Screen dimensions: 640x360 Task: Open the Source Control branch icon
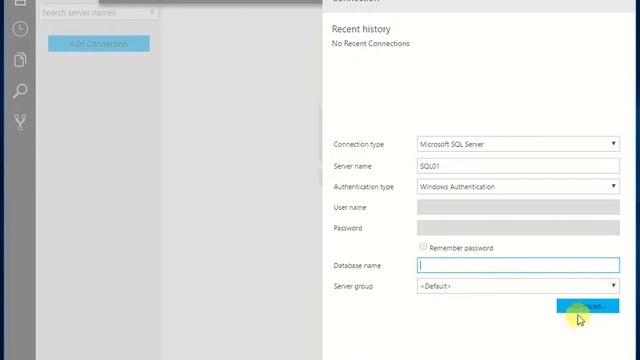point(20,122)
